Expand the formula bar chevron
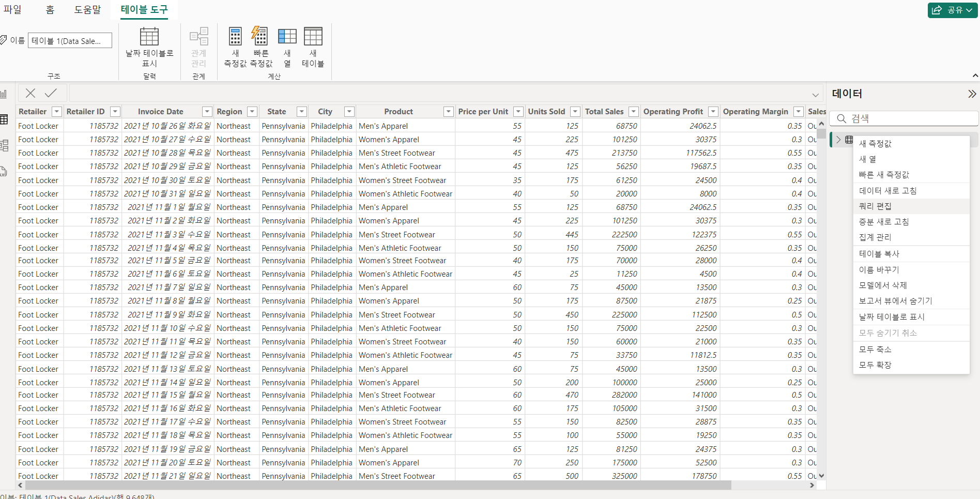 tap(815, 95)
